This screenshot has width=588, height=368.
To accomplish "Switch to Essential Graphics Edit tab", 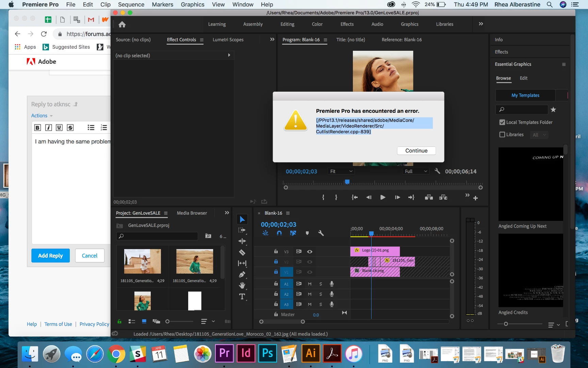I will (523, 78).
